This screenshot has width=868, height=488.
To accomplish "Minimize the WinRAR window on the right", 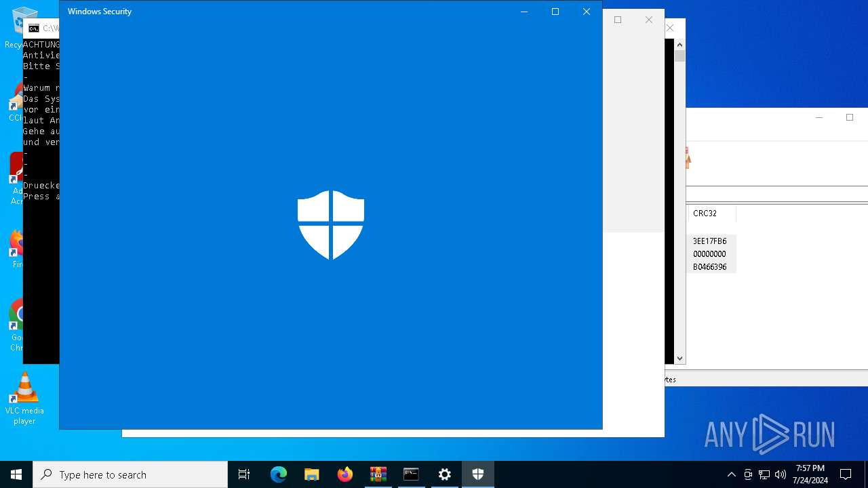I will tap(819, 117).
